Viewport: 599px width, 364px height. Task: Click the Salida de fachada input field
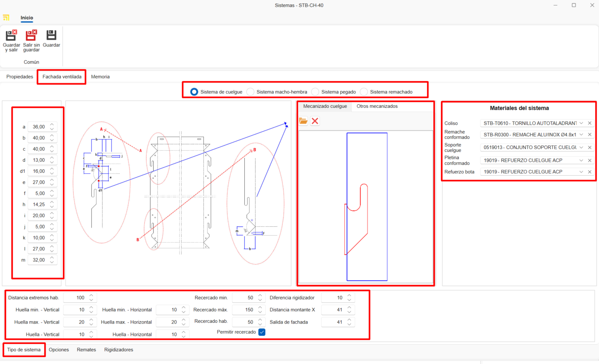coord(333,322)
